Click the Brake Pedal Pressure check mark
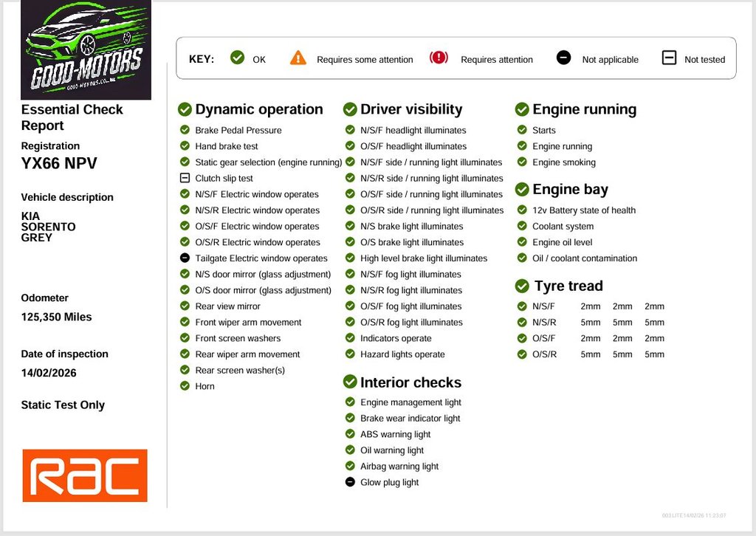The image size is (756, 536). (185, 130)
